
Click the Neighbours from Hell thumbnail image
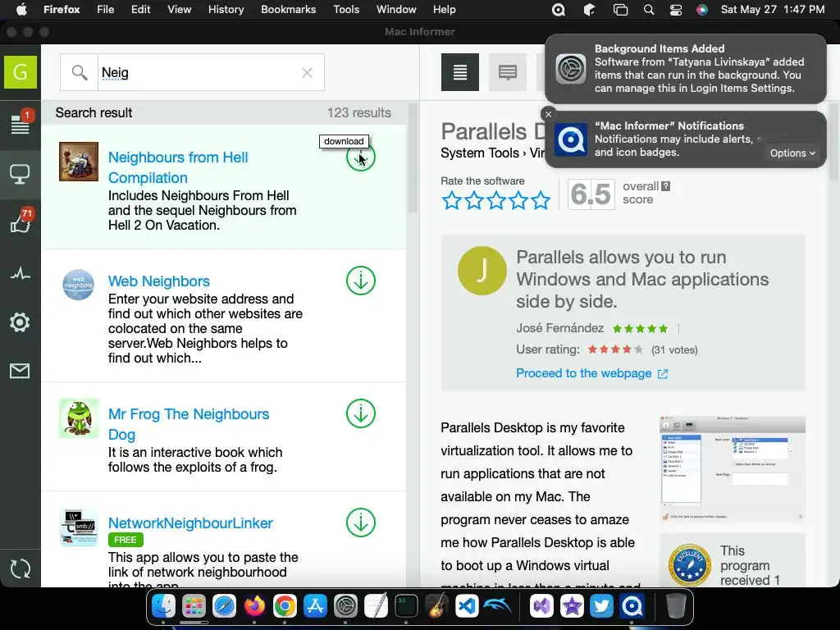pyautogui.click(x=79, y=162)
